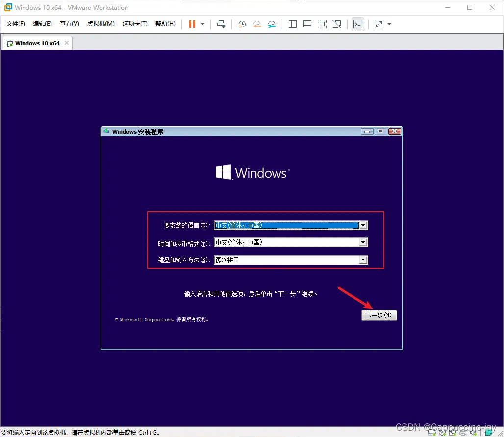Toggle the console view button
This screenshot has height=437, width=504.
click(x=358, y=24)
